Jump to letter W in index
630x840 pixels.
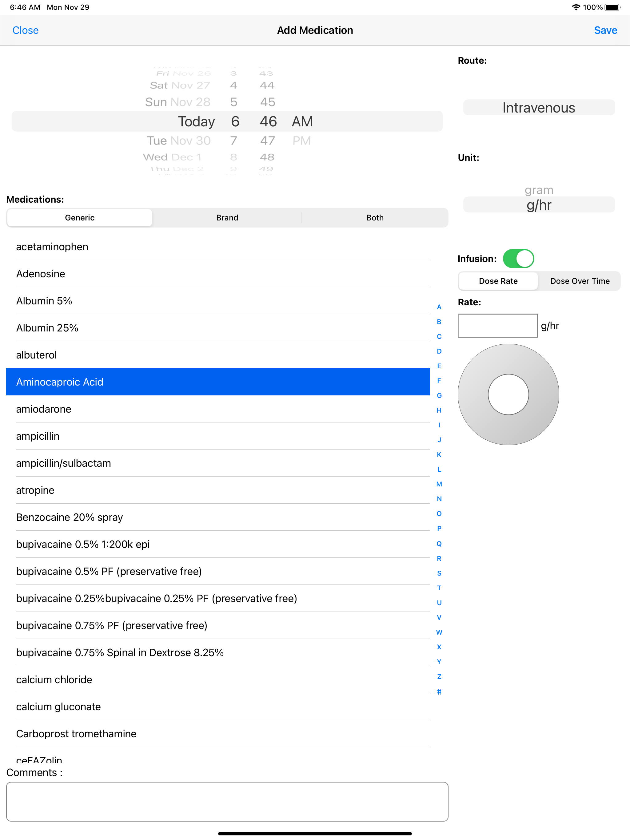439,632
